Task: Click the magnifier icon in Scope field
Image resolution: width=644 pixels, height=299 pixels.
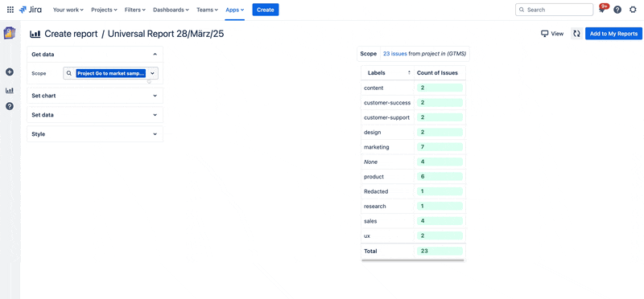Action: [69, 73]
